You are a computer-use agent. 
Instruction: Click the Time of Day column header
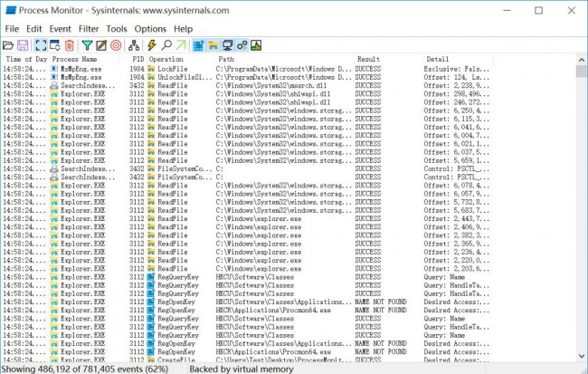click(x=26, y=59)
